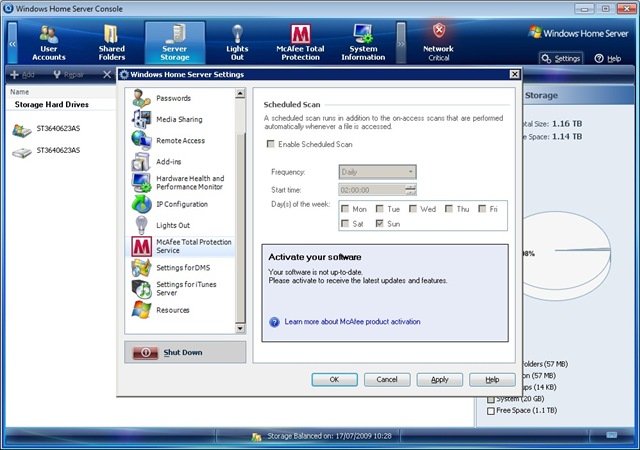Toggle the Thu checkbox
640x450 pixels.
point(449,209)
